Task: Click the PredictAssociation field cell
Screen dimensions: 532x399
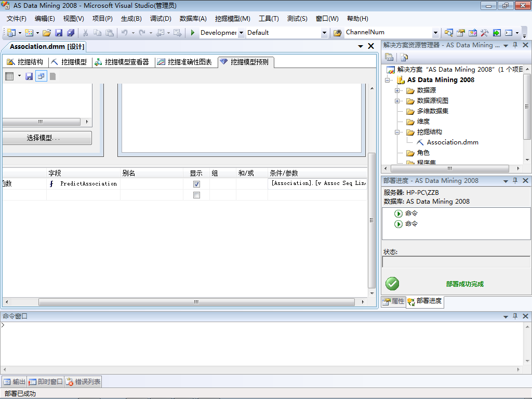Action: 84,183
